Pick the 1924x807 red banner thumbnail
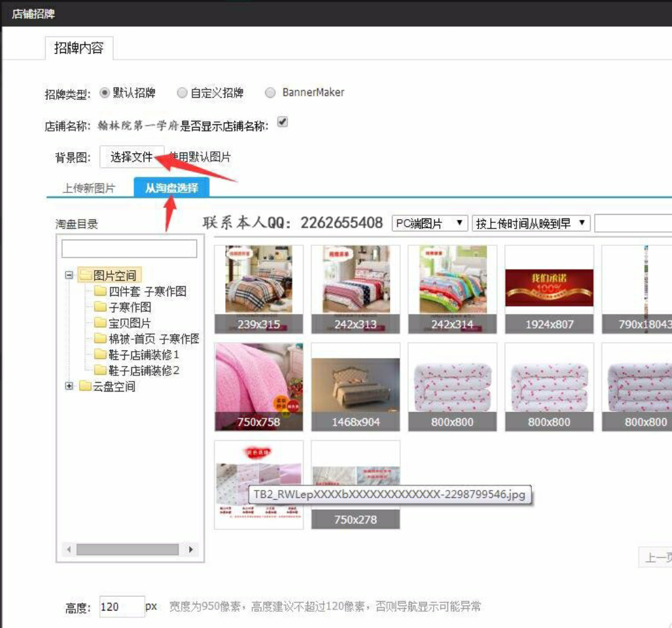Image resolution: width=672 pixels, height=628 pixels. tap(549, 289)
